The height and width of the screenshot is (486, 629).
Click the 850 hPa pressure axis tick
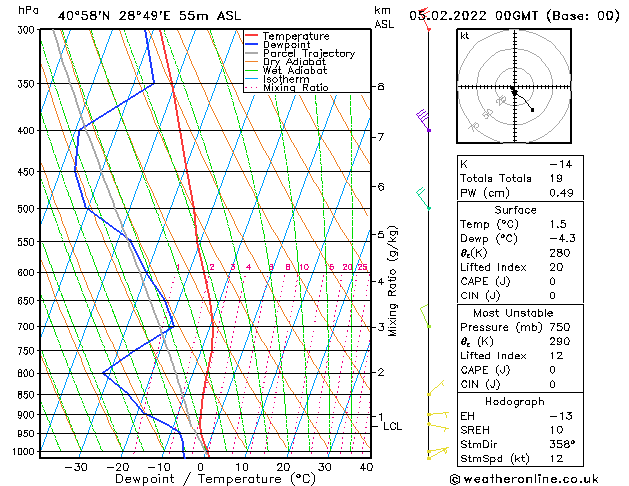click(26, 395)
